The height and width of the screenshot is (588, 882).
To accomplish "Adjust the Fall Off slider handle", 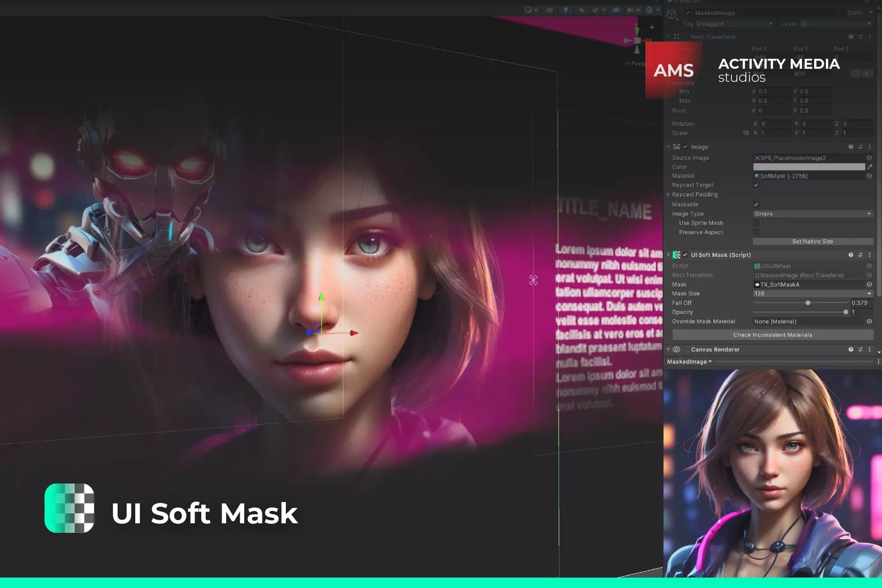I will (808, 303).
